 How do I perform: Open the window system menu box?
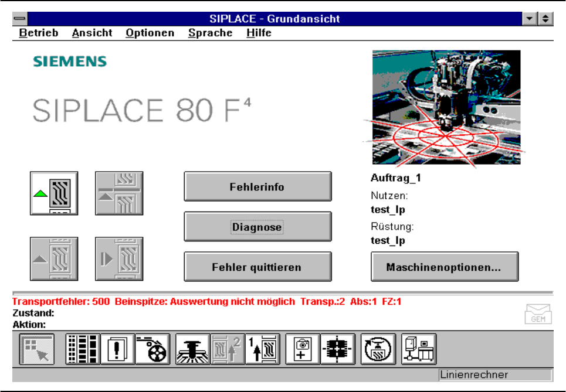tap(20, 18)
